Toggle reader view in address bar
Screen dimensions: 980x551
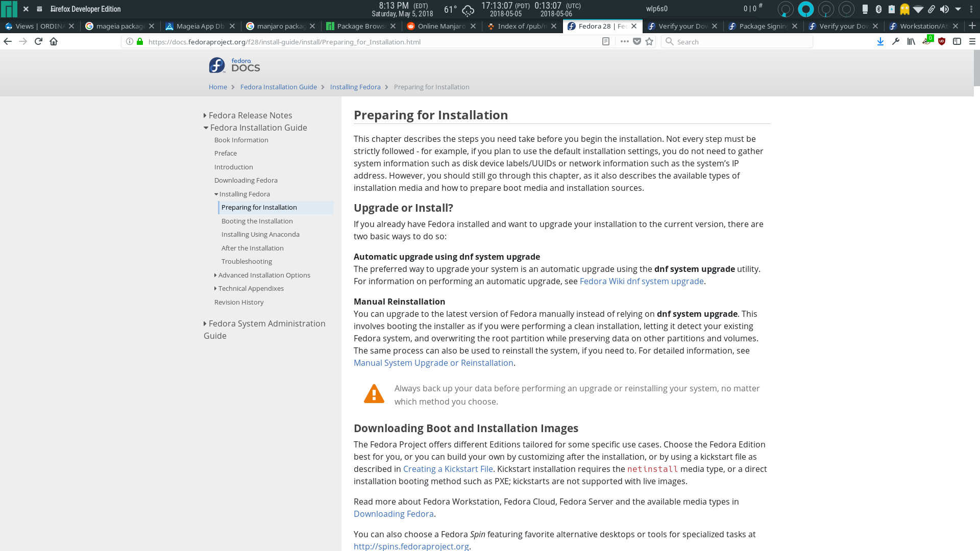[606, 41]
